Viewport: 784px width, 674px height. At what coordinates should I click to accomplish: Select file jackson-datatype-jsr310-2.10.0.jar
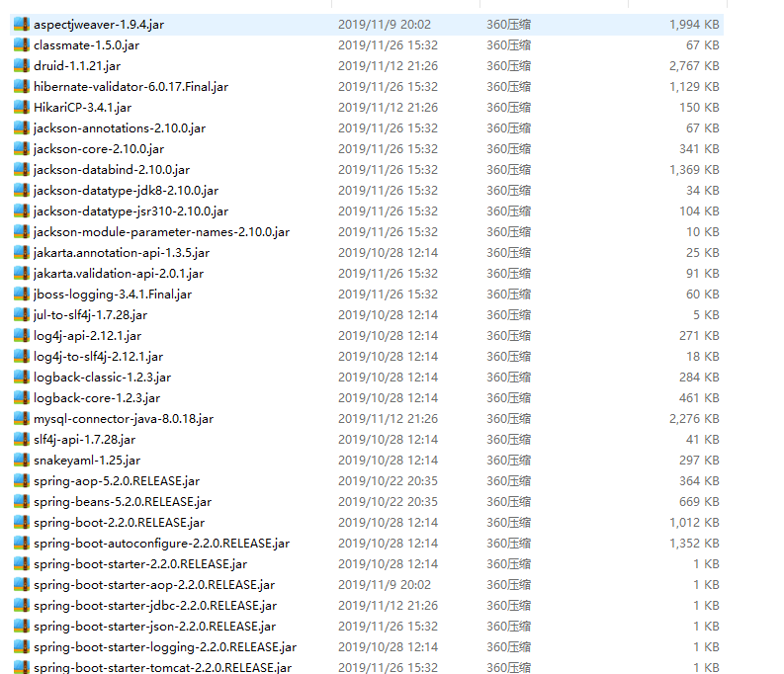tap(131, 211)
